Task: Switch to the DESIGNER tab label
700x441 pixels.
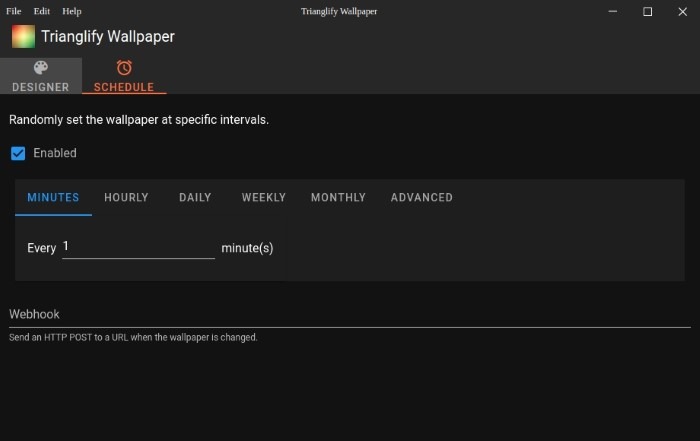Action: 41,87
